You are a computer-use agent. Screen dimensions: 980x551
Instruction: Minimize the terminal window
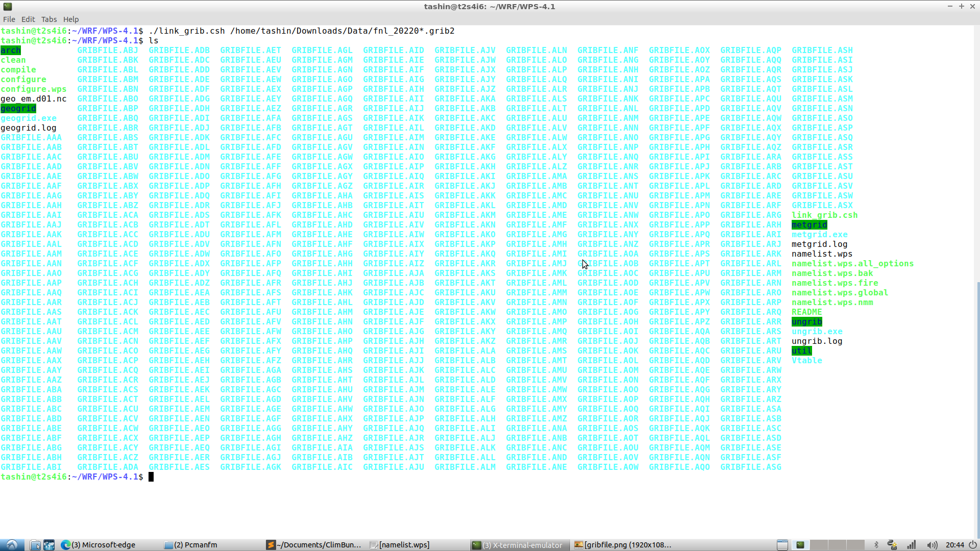[950, 6]
